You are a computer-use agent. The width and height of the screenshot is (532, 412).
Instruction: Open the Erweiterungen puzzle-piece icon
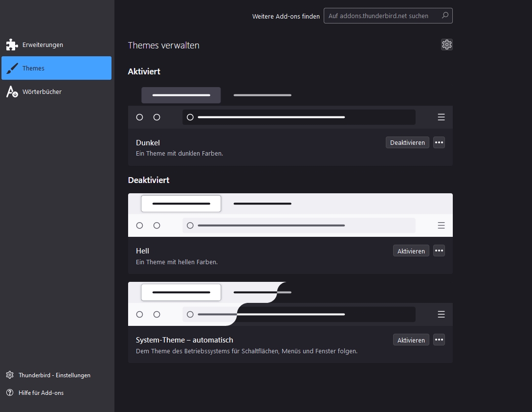pyautogui.click(x=12, y=45)
